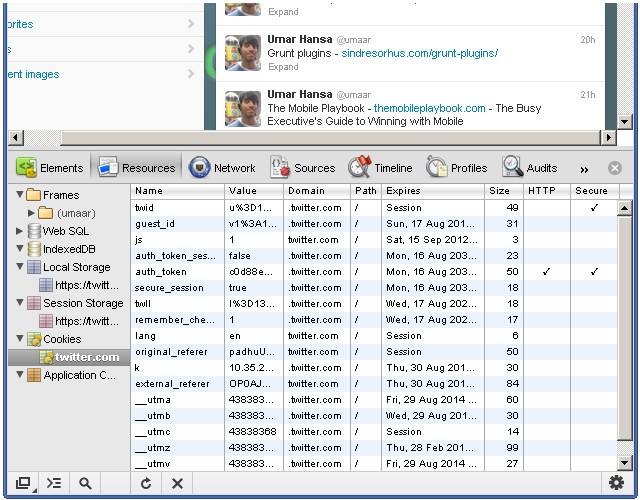Sort cookies by Value column
The width and height of the screenshot is (640, 500).
pos(254,191)
